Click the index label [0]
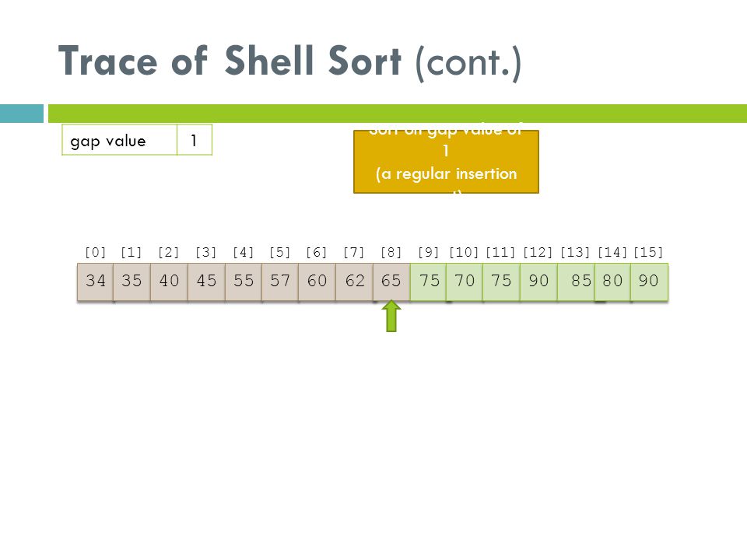Screen dimensions: 747x560 (95, 252)
